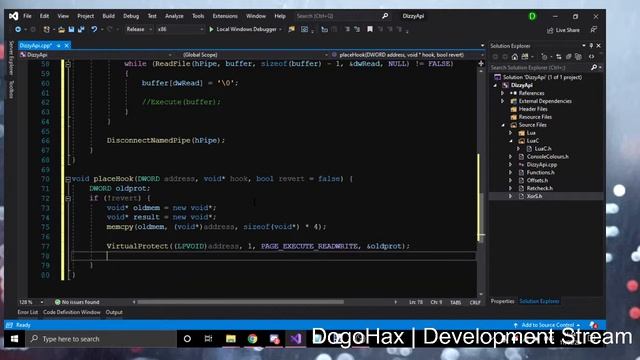Pin the Solution Explorer panel
This screenshot has width=640, height=360.
coord(591,46)
